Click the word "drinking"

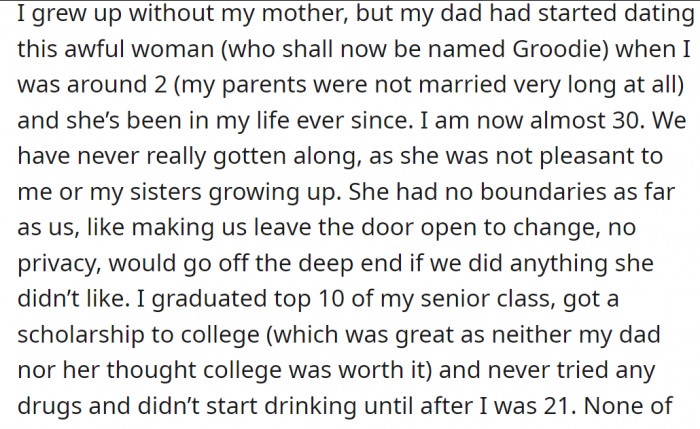click(x=312, y=407)
